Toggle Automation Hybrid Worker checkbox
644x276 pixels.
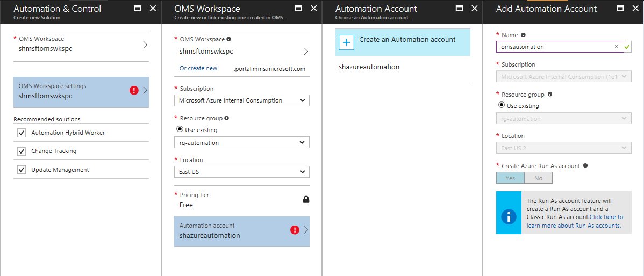[22, 133]
